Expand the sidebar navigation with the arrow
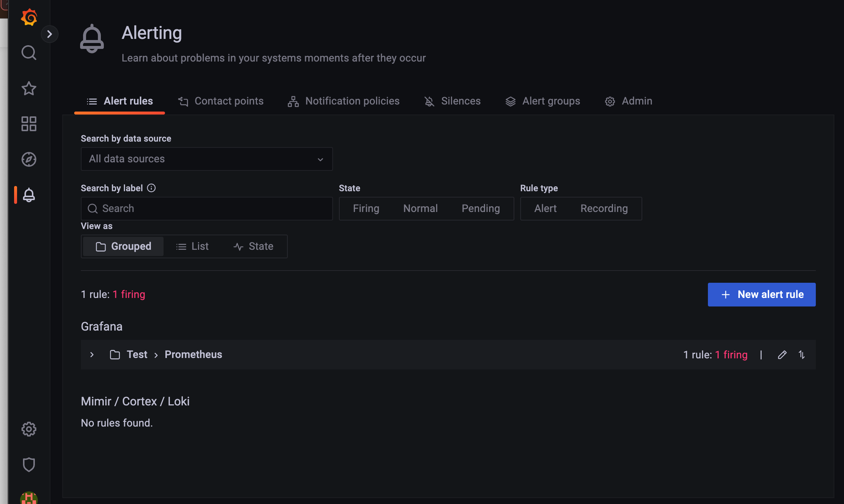This screenshot has height=504, width=844. 50,34
